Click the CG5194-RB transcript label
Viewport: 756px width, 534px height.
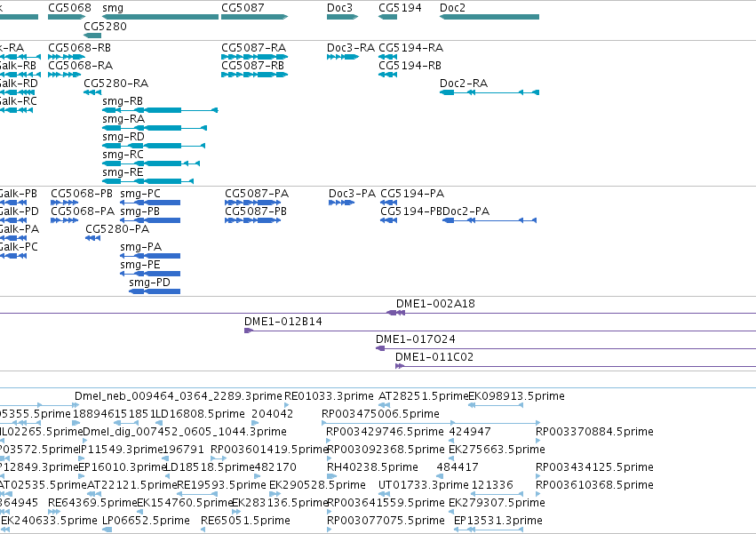click(x=410, y=66)
